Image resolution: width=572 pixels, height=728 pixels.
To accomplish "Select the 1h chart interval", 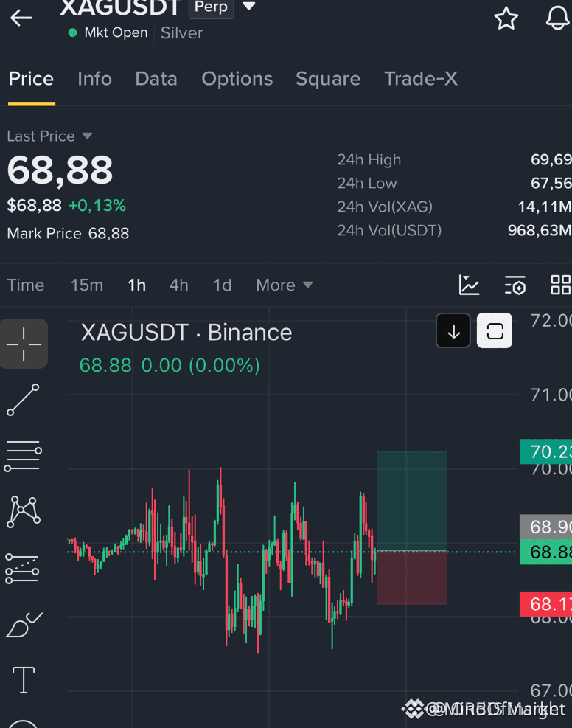I will point(137,285).
